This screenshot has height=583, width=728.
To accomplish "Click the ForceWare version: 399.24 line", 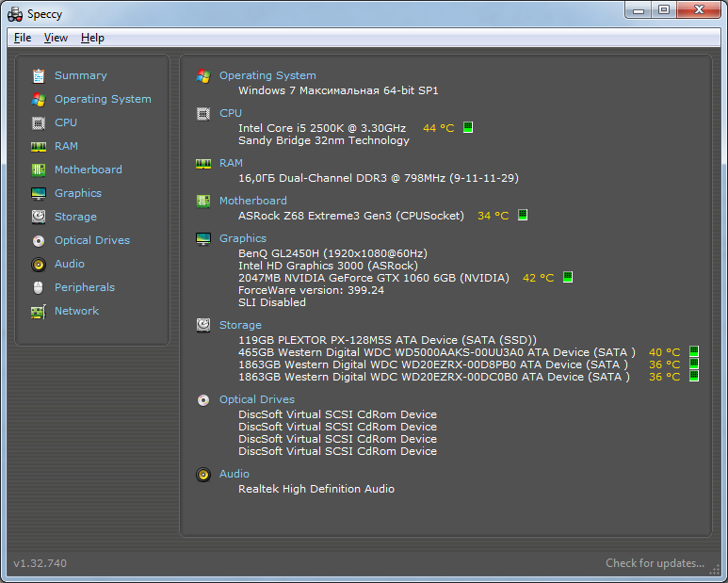I will tap(311, 291).
